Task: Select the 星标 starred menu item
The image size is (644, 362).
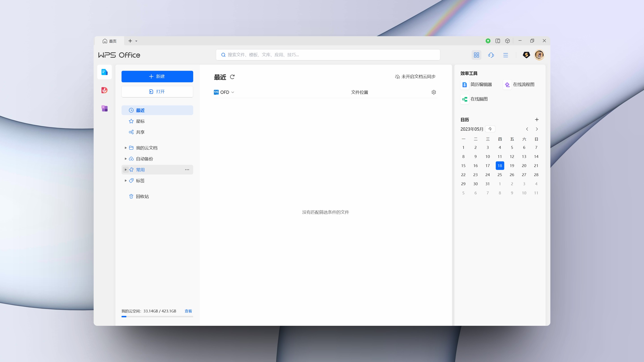Action: (x=140, y=121)
